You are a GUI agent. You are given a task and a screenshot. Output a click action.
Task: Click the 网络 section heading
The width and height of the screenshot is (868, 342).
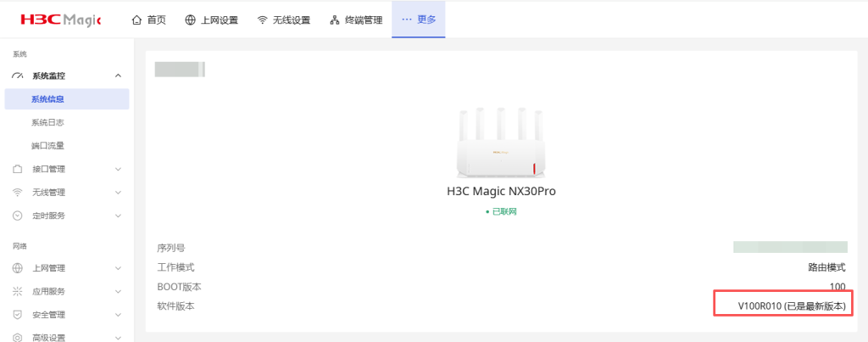tap(20, 245)
